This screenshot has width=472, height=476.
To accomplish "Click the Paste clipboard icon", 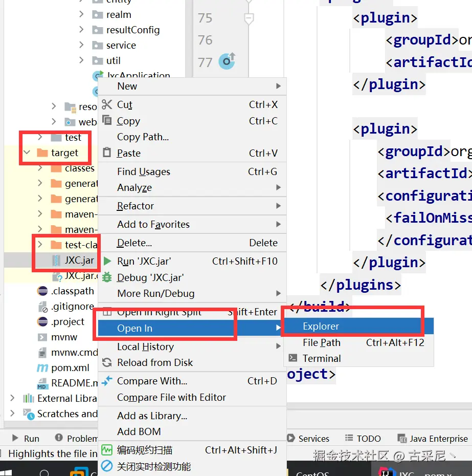I will [x=107, y=152].
